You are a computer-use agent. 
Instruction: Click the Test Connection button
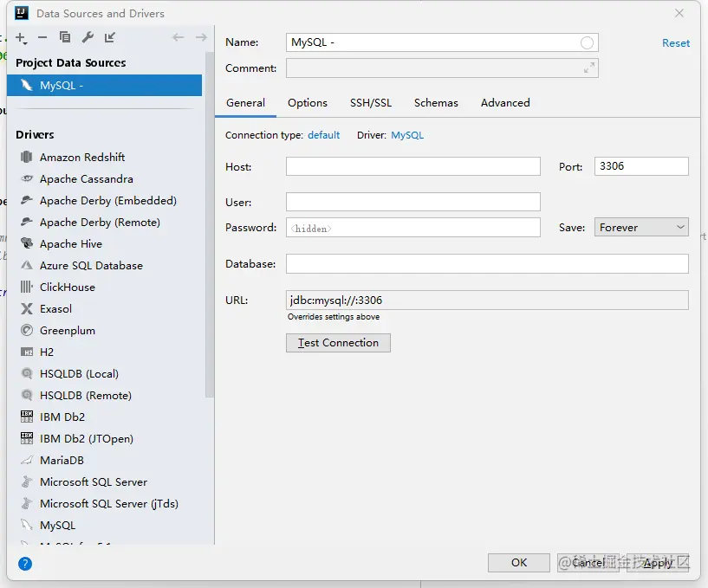click(338, 343)
